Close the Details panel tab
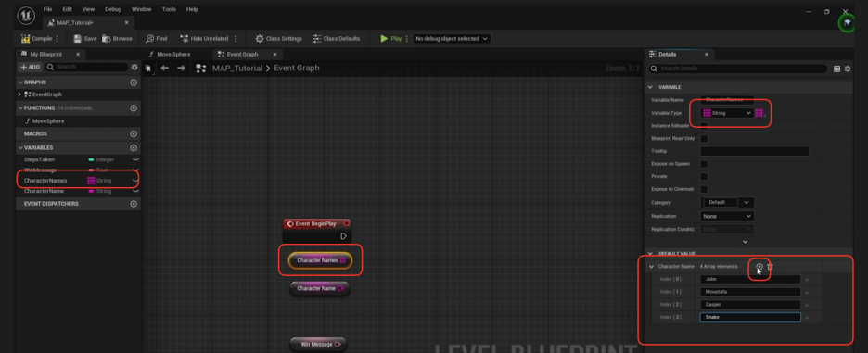The height and width of the screenshot is (353, 868). [707, 55]
